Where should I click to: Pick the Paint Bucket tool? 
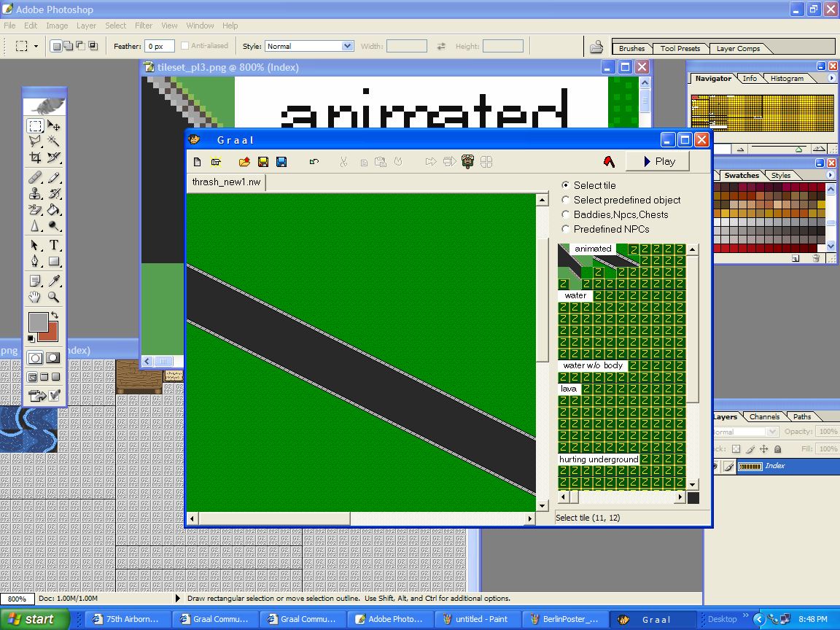pyautogui.click(x=54, y=210)
